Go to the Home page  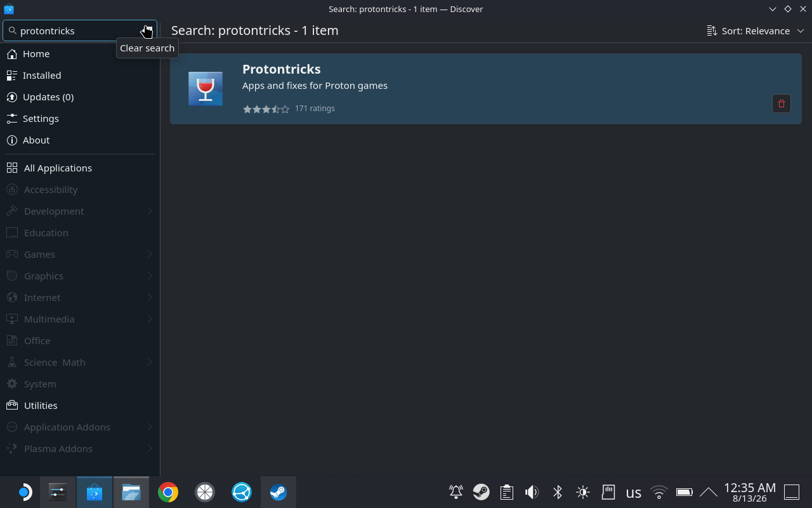pyautogui.click(x=80, y=54)
